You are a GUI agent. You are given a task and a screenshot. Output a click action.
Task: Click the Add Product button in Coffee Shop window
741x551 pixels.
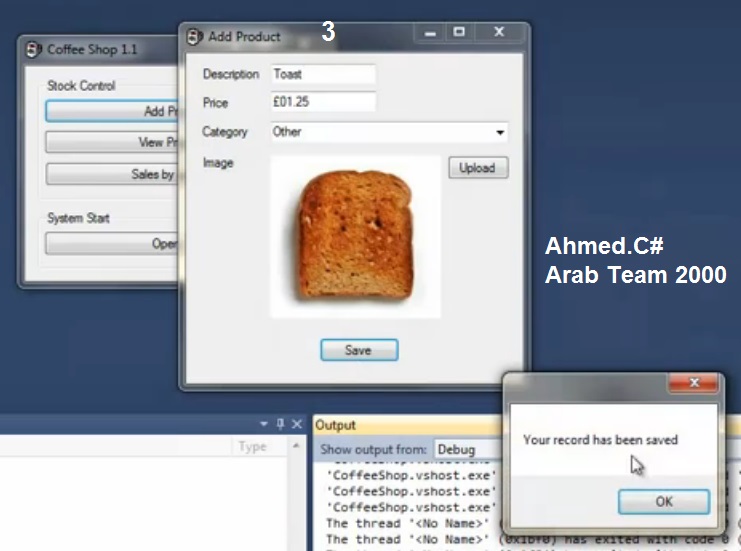[x=112, y=111]
